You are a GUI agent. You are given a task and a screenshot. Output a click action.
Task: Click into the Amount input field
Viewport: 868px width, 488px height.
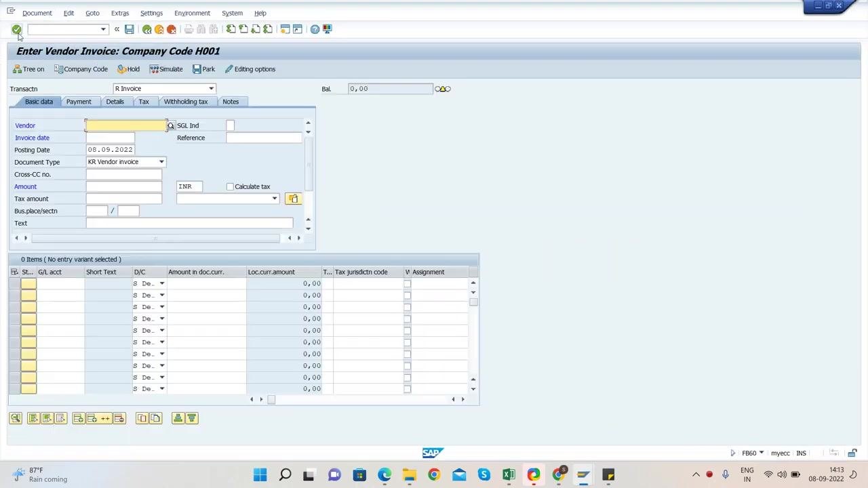124,186
